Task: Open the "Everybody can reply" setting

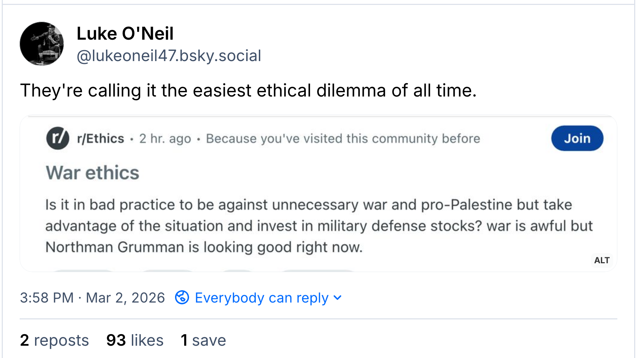Action: click(261, 298)
